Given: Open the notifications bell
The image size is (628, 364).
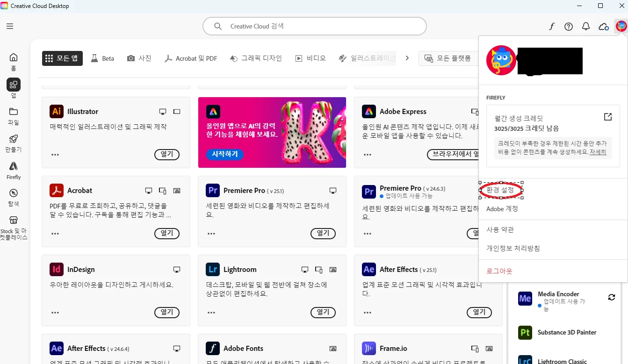Looking at the screenshot, I should 586,26.
